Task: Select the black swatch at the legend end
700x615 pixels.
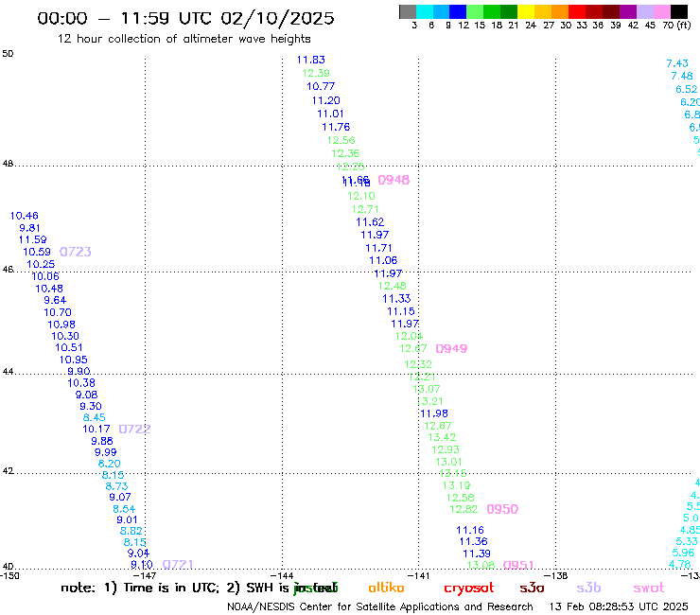Action: pos(679,11)
